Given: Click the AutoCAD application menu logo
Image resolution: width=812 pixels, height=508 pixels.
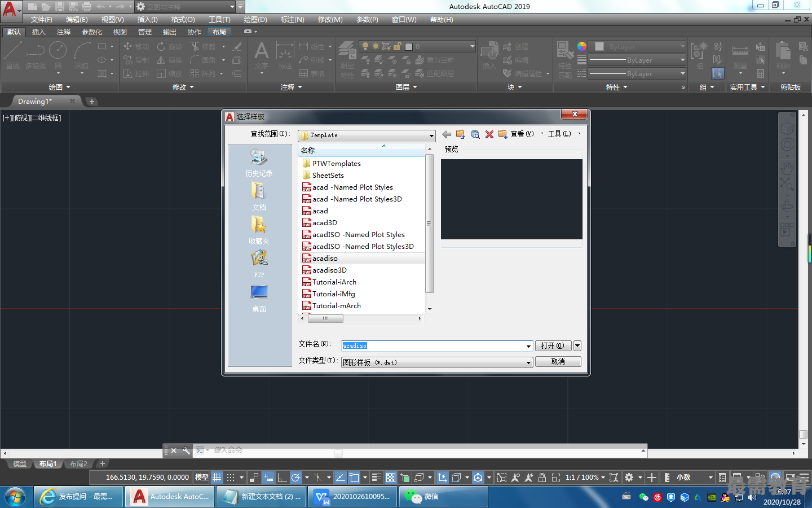Looking at the screenshot, I should [11, 10].
